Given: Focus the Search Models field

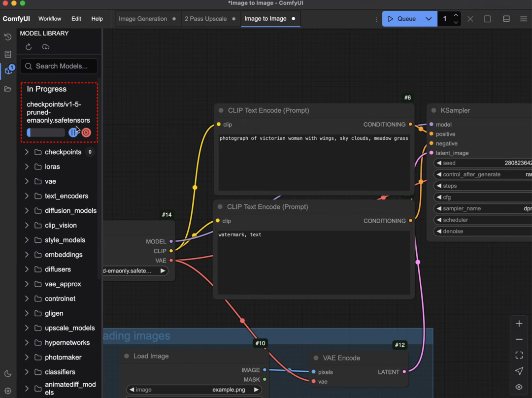Looking at the screenshot, I should pyautogui.click(x=59, y=66).
